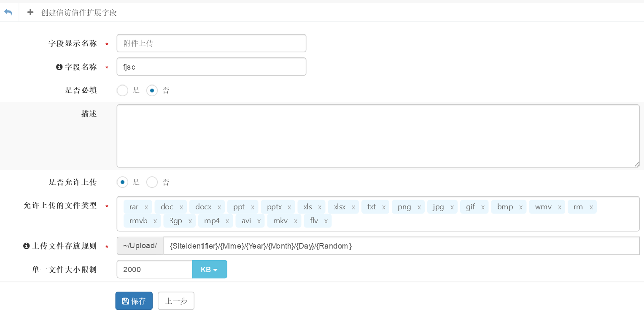Remove the flv file type tag
This screenshot has height=314, width=644.
click(x=326, y=221)
